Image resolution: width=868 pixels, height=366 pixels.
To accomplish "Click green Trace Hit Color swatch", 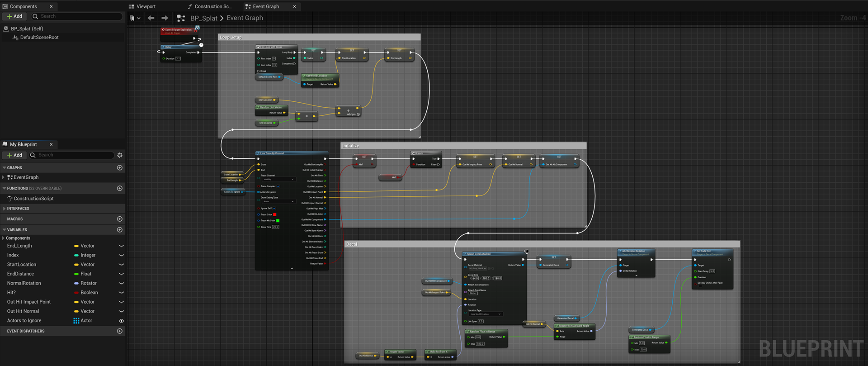I will [x=278, y=221].
